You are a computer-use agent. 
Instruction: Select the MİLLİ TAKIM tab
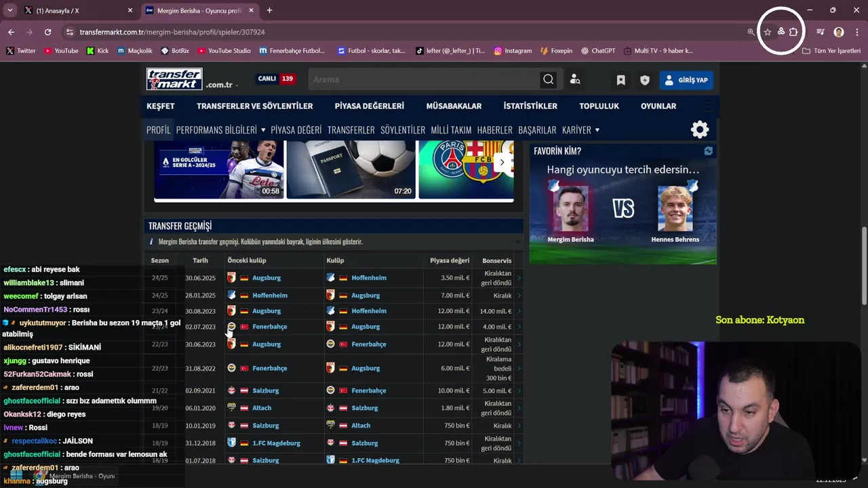(x=451, y=129)
